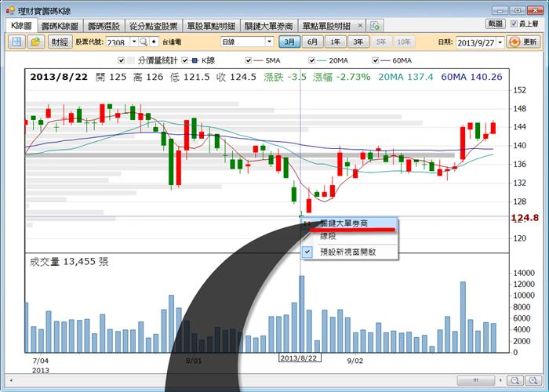The height and width of the screenshot is (392, 549).
Task: Select the 5年 range button
Action: [381, 42]
